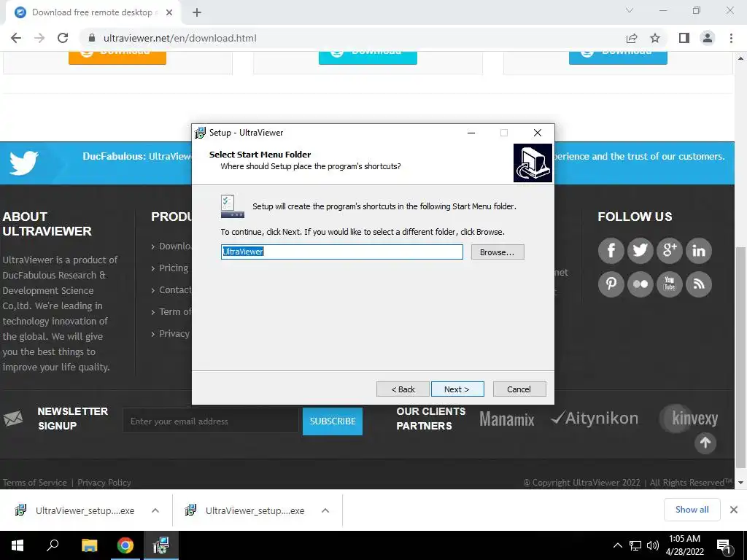This screenshot has width=747, height=560.
Task: Open the Twitter follow icon in Follow Us
Action: pos(640,251)
